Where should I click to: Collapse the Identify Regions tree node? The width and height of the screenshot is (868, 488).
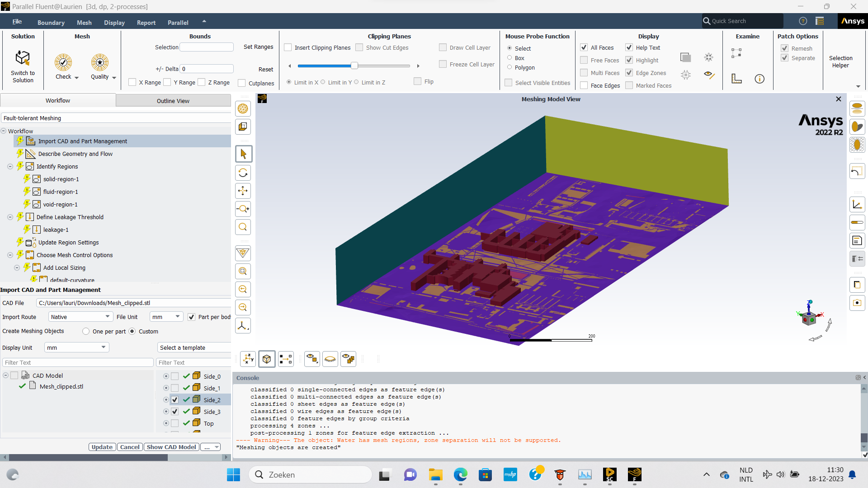(10, 167)
